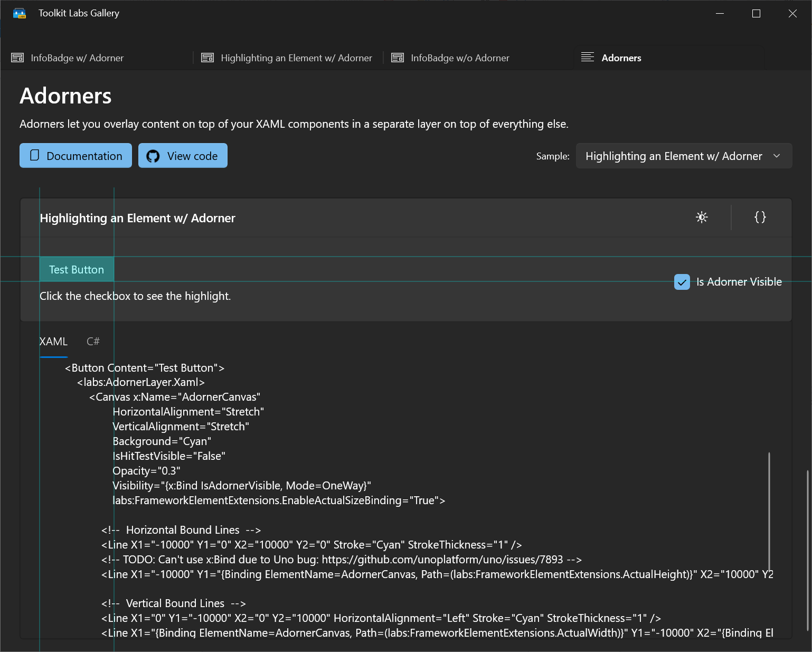Minimize the Toolkit Labs Gallery window
This screenshot has height=652, width=812.
point(720,13)
